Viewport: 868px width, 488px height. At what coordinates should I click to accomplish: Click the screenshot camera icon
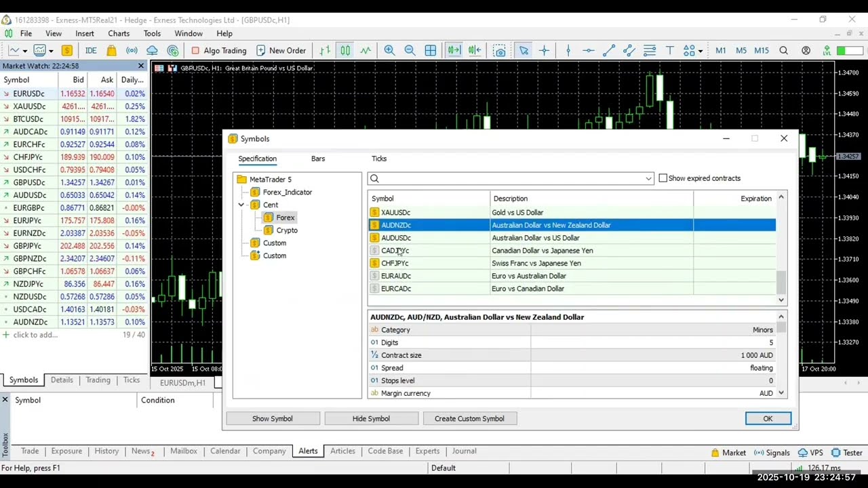500,51
